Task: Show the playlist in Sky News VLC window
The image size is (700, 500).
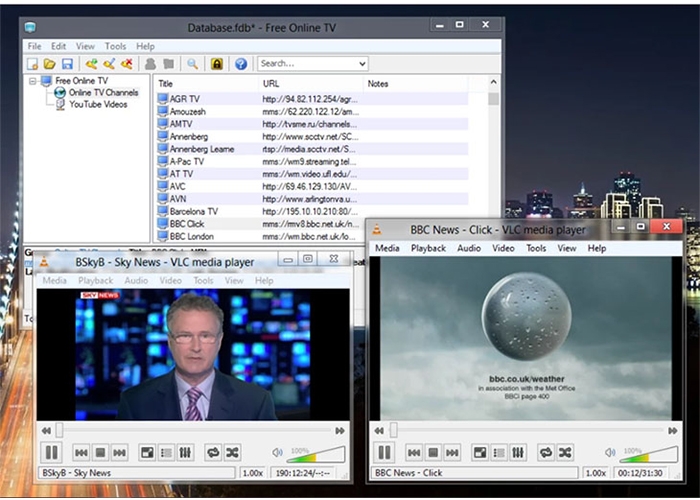Action: coord(166,453)
